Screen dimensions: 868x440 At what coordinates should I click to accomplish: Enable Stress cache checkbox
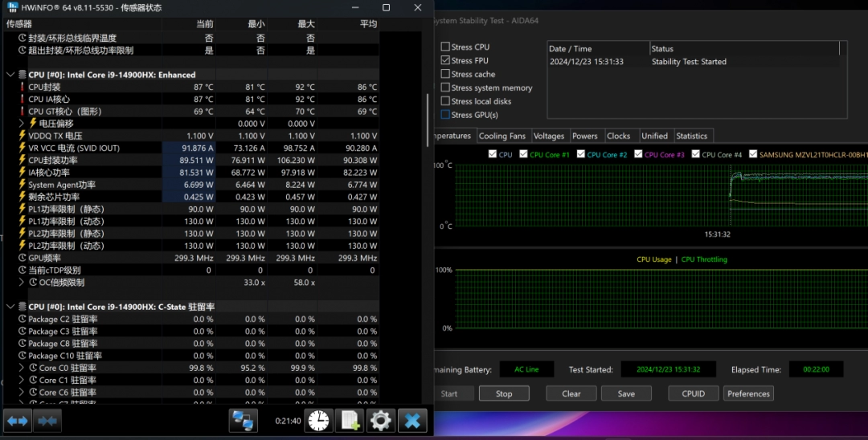(x=445, y=74)
